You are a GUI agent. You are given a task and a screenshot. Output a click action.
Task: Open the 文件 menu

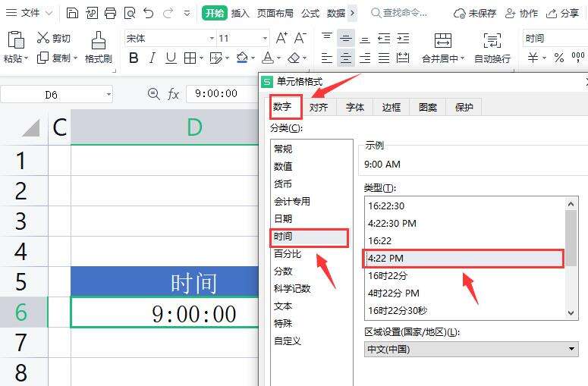[x=29, y=13]
